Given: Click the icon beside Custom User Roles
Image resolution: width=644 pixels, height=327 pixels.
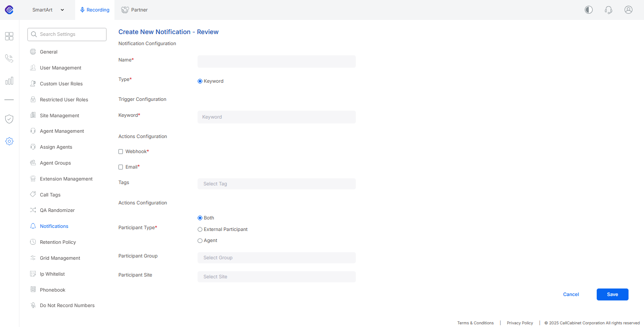Looking at the screenshot, I should click(33, 84).
